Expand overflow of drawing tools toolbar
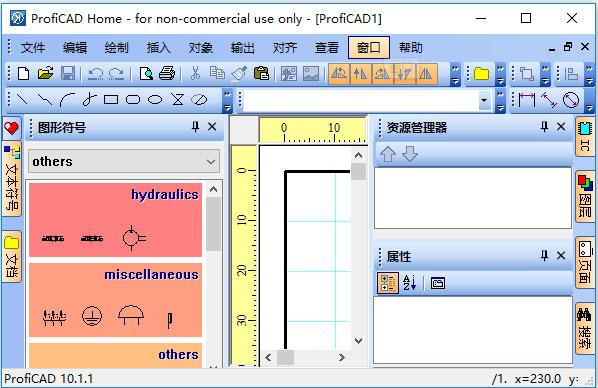 (227, 101)
